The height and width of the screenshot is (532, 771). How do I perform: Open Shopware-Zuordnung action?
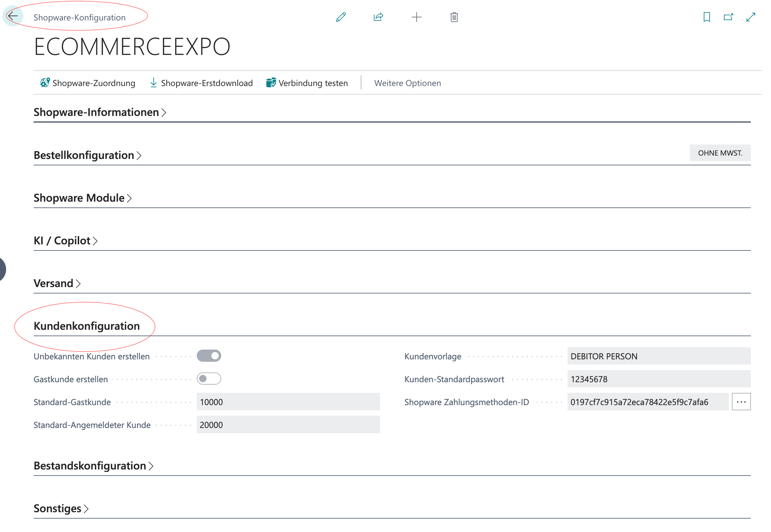click(x=87, y=83)
